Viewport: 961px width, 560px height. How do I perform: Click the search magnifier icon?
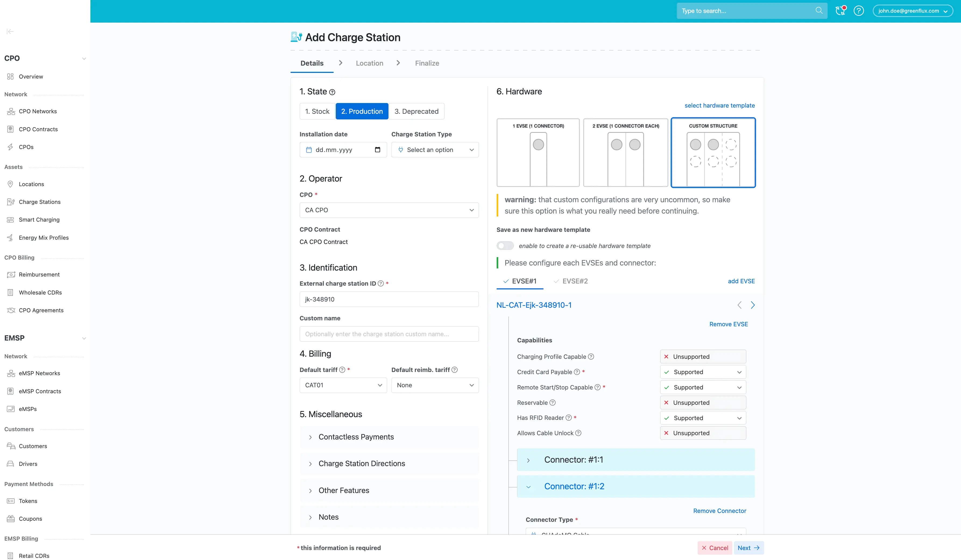(819, 11)
